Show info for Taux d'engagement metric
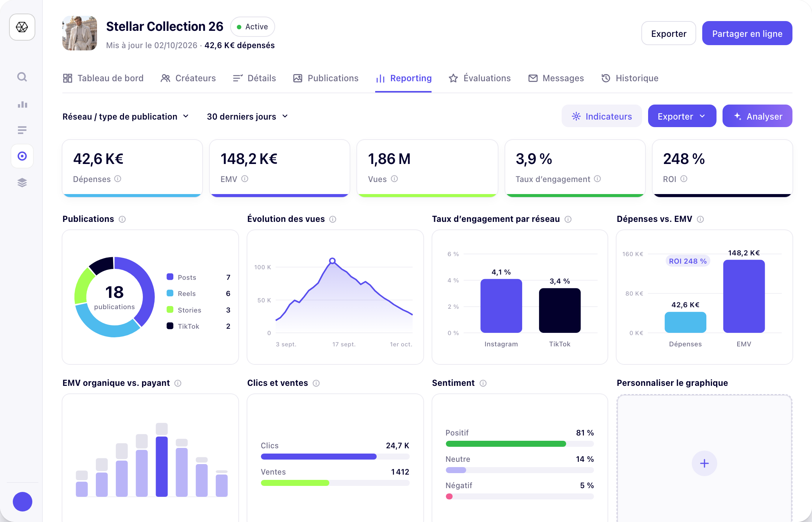The height and width of the screenshot is (522, 812). click(x=597, y=179)
